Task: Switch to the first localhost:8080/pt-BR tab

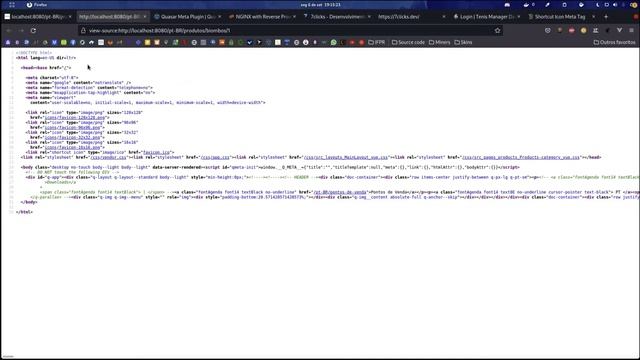Action: coord(38,17)
